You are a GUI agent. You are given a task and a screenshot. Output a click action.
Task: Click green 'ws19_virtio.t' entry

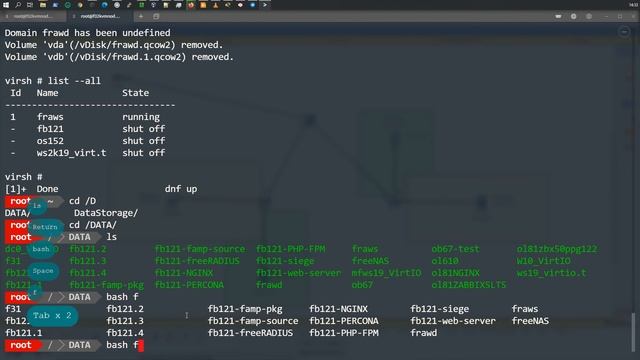pyautogui.click(x=551, y=273)
